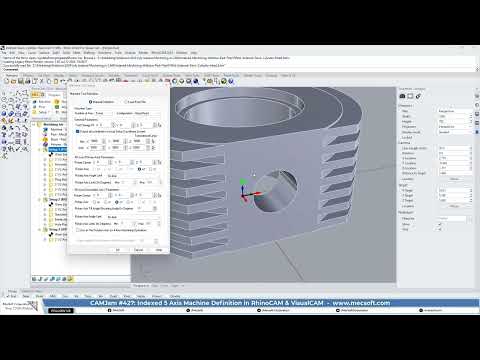Click the Post icon in the Machining Browser
The width and height of the screenshot is (480, 360).
coord(34,107)
